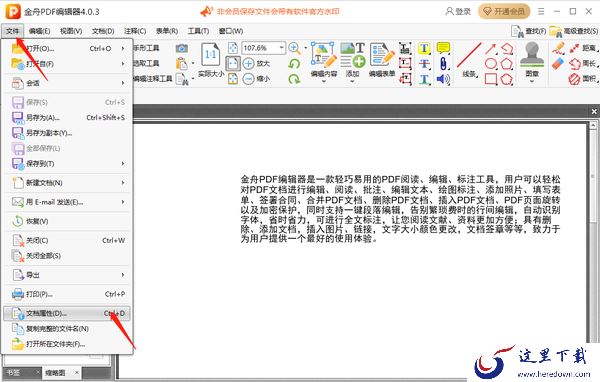Viewport: 600px width, 382px height.
Task: Click the paperclip file attachment icon
Action: click(443, 64)
